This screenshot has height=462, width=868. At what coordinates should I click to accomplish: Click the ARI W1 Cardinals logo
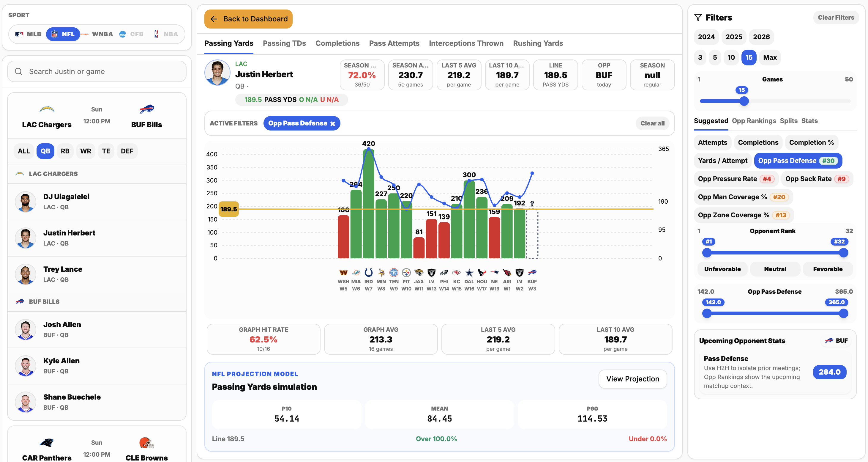[x=507, y=273]
